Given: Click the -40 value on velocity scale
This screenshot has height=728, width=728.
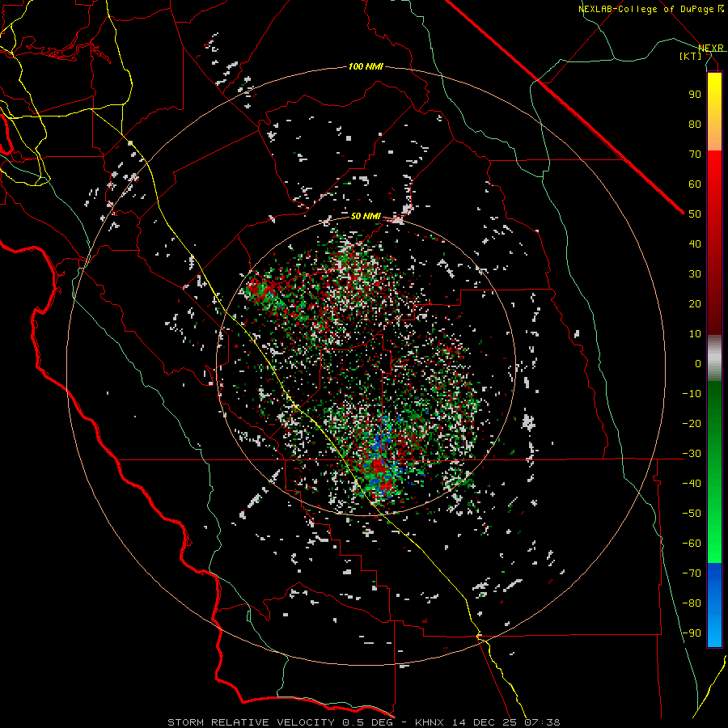Looking at the screenshot, I should click(692, 484).
